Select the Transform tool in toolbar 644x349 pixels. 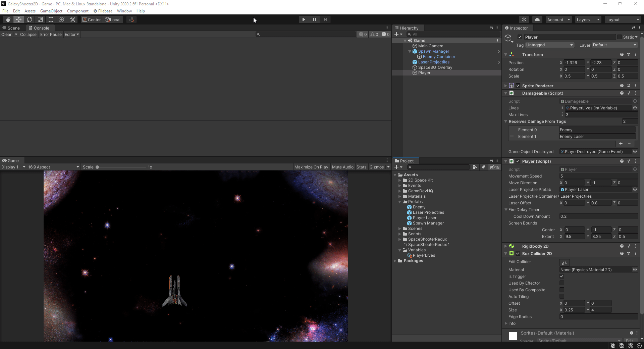pyautogui.click(x=62, y=19)
